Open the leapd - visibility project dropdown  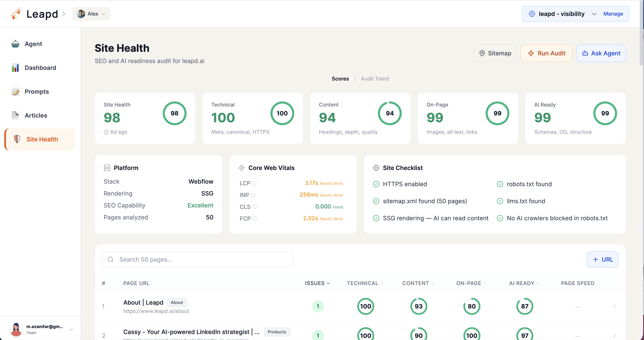[594, 14]
